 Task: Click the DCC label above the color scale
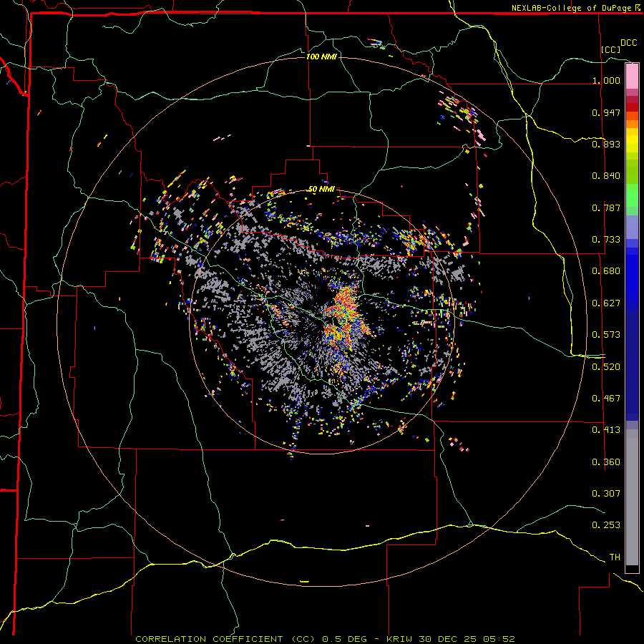click(628, 43)
